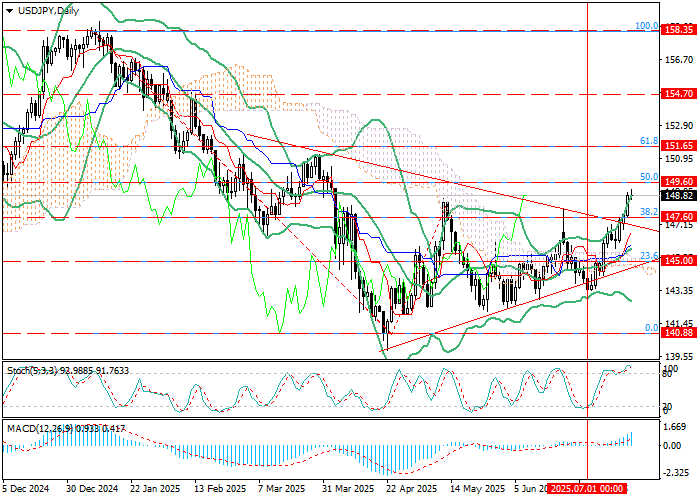Select the 145.00 price level label

click(x=680, y=261)
